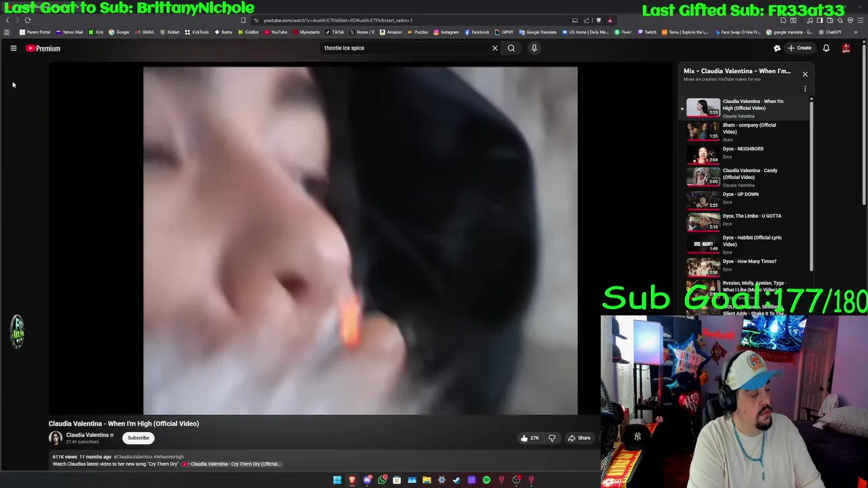
Task: Click the address bar bookmark icon
Action: tap(243, 20)
